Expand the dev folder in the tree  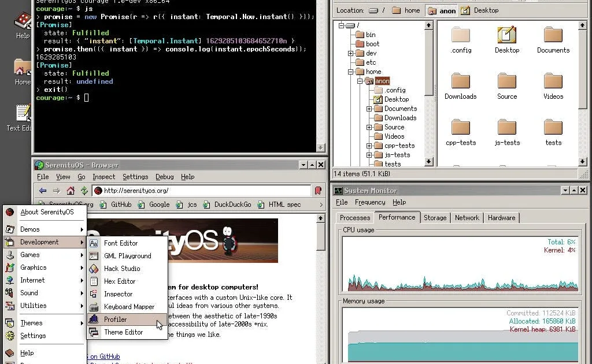350,53
